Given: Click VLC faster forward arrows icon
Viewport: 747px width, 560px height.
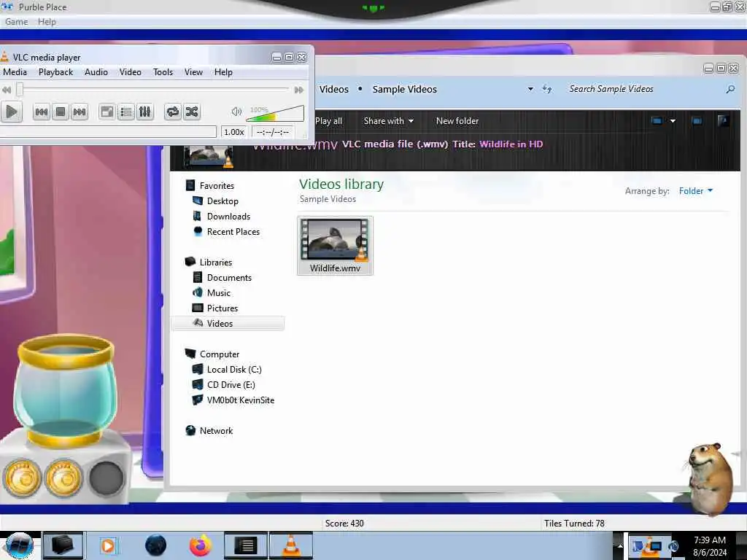Looking at the screenshot, I should click(298, 90).
